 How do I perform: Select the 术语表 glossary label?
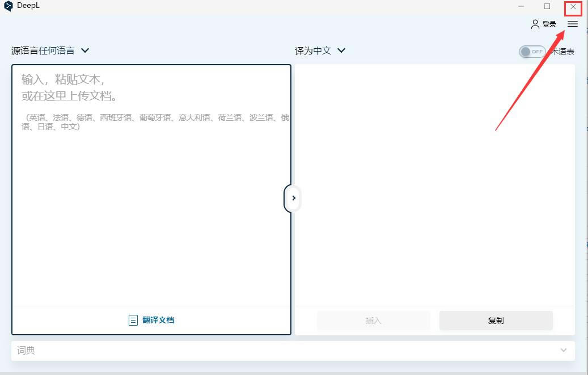pos(564,51)
